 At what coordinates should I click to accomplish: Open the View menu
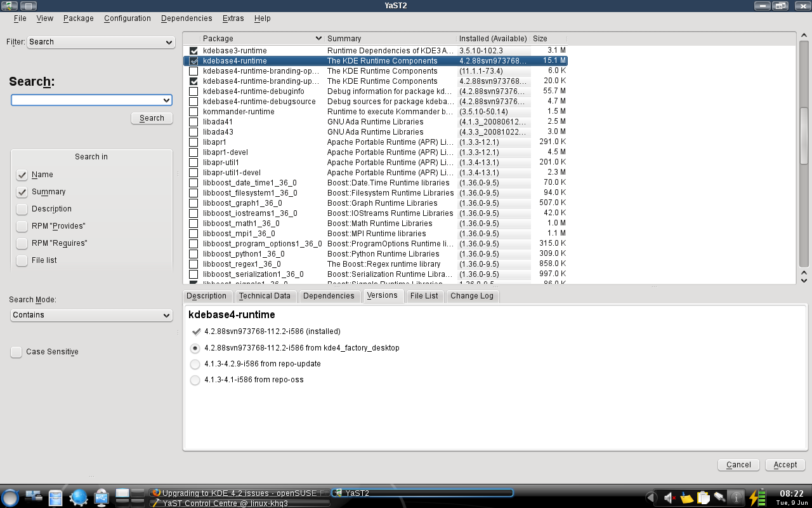tap(44, 18)
